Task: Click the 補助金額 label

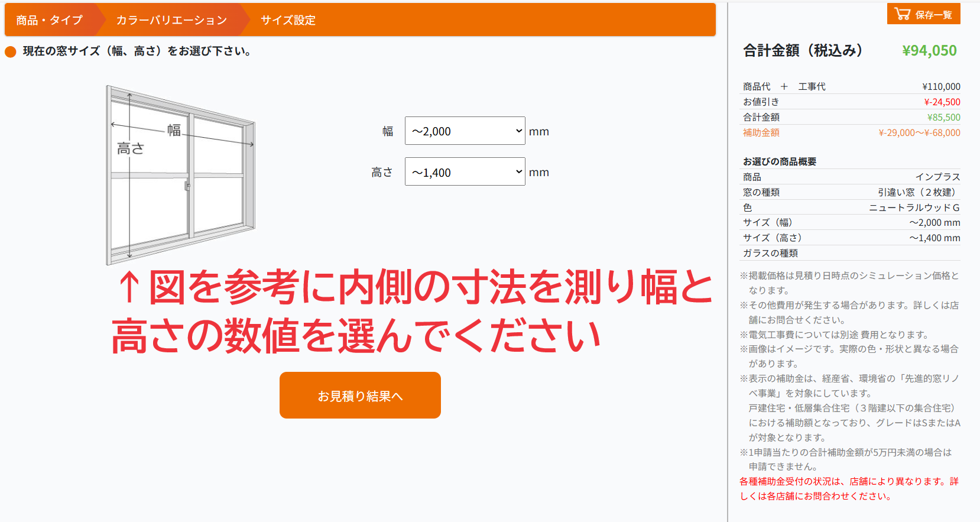Action: (x=761, y=132)
